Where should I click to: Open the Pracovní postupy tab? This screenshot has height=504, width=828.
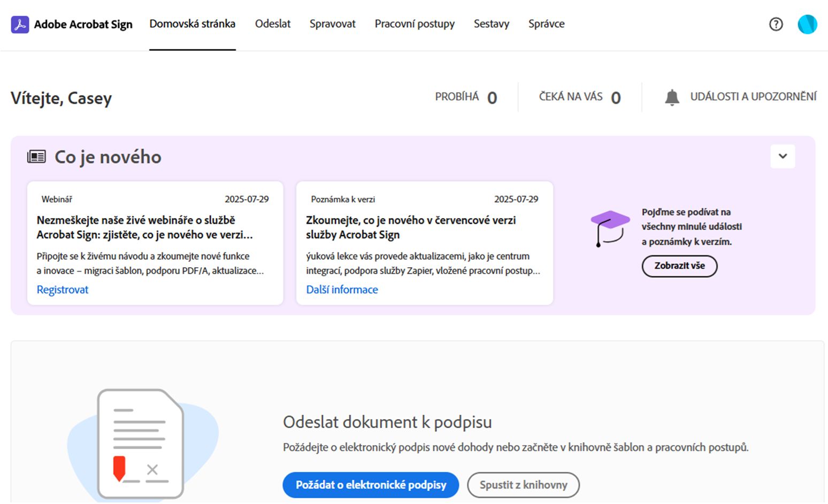(x=415, y=24)
